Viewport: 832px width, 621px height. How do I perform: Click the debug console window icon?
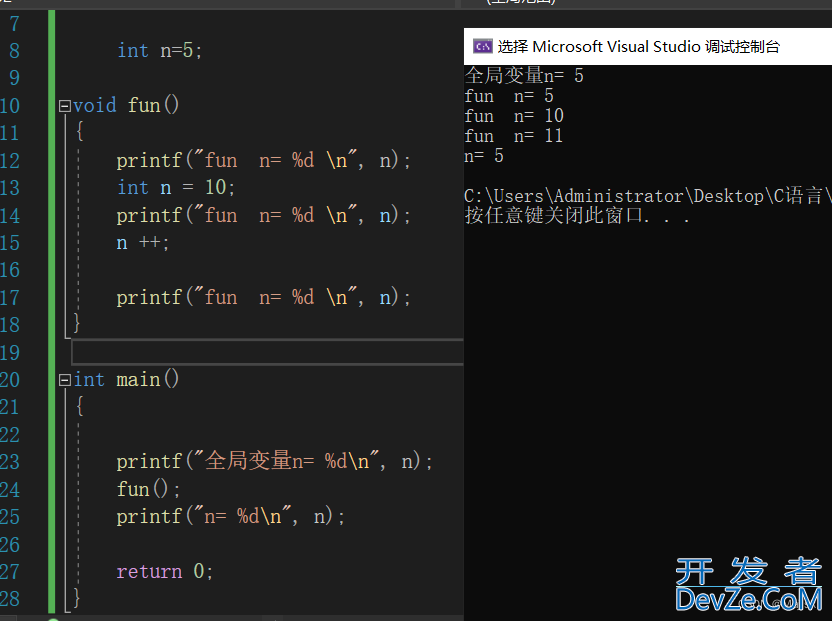(x=482, y=47)
